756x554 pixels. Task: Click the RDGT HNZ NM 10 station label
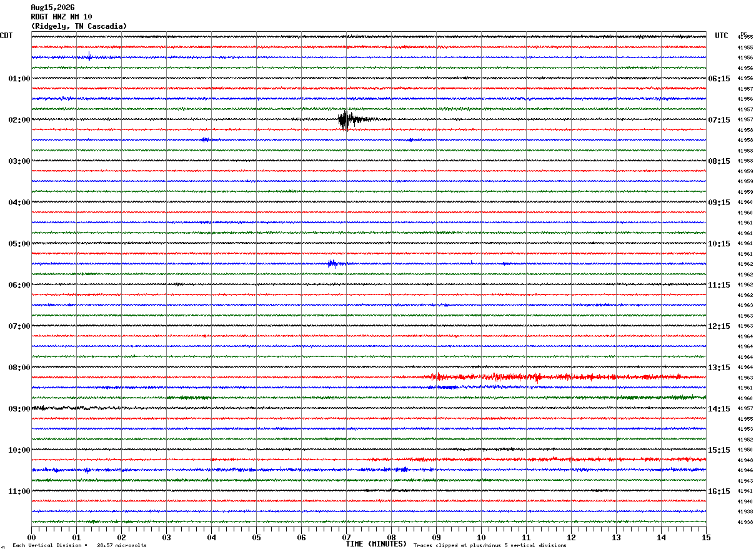61,17
